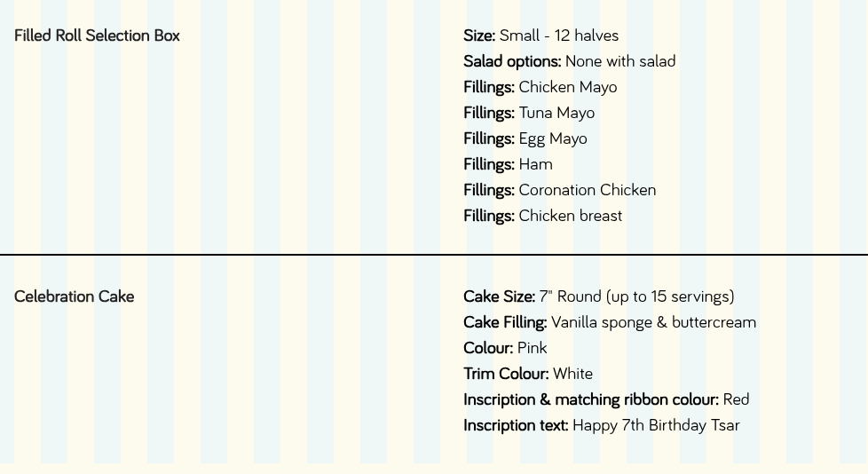868x474 pixels.
Task: Click the Fillings: Tuna Mayo line
Action: pyautogui.click(x=529, y=113)
